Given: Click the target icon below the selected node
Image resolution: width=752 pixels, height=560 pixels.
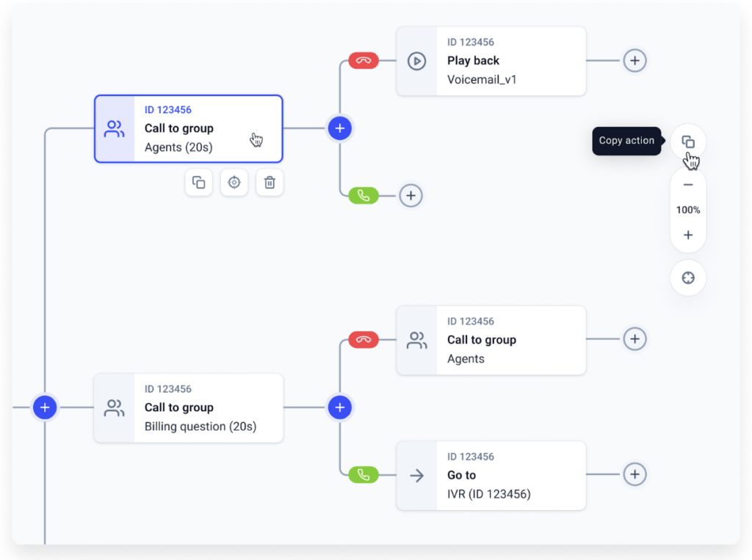Looking at the screenshot, I should 234,182.
